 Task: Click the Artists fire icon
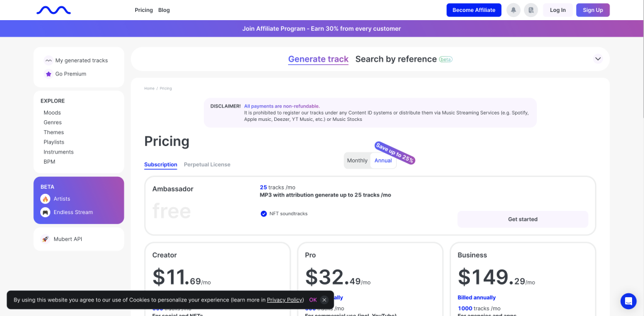pyautogui.click(x=45, y=199)
